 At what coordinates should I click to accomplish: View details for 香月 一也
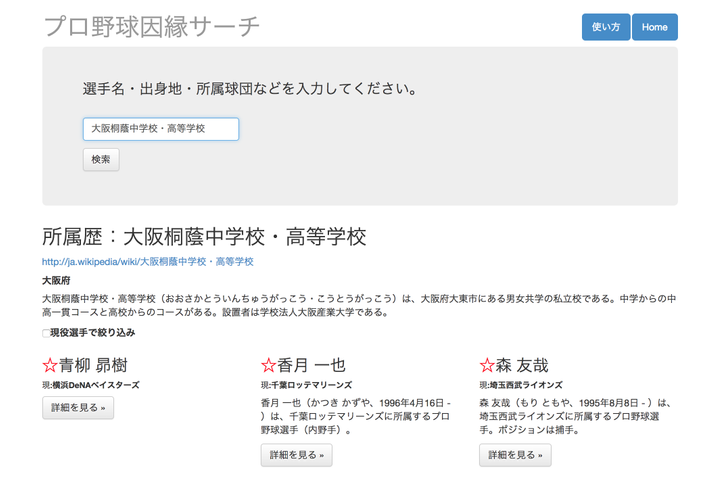coord(297,455)
